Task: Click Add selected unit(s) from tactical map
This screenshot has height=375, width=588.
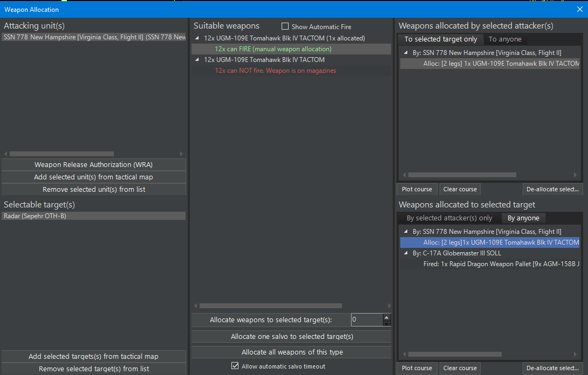Action: point(94,177)
